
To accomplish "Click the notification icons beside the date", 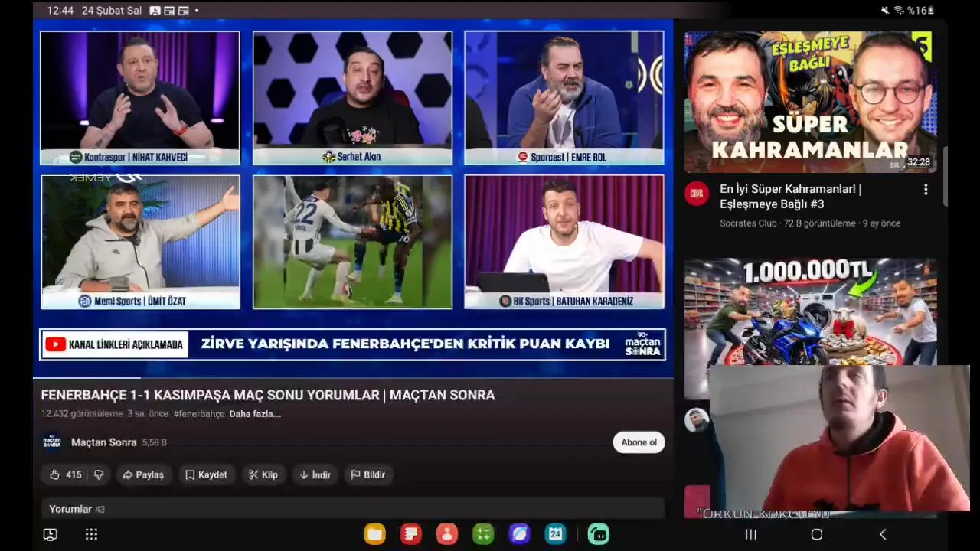I will click(x=173, y=11).
